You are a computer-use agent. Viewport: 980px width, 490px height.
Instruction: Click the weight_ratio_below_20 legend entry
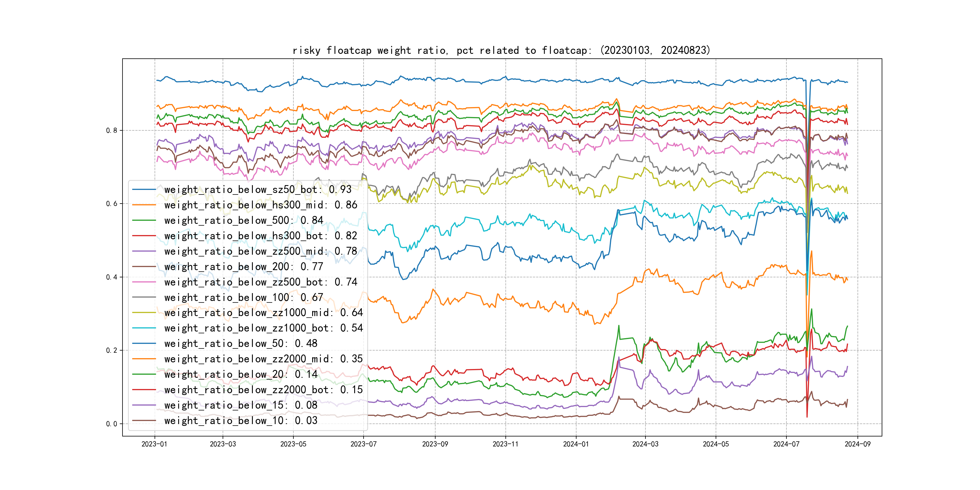click(240, 374)
